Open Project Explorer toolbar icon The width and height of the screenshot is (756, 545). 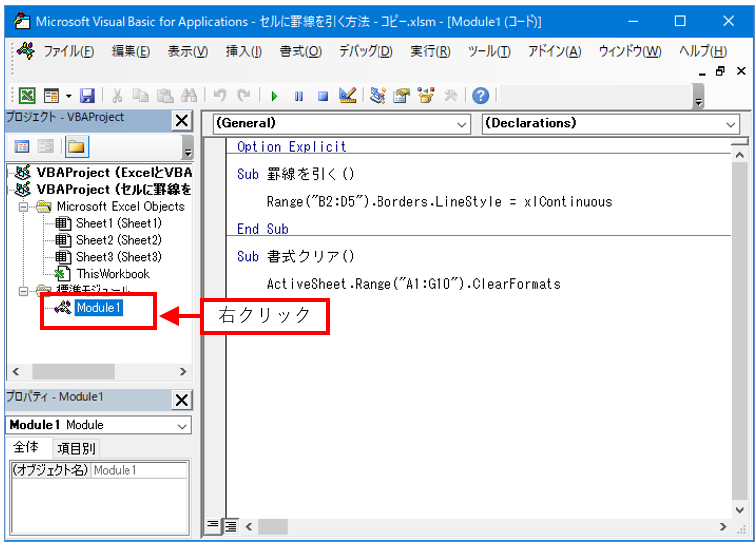click(x=378, y=95)
